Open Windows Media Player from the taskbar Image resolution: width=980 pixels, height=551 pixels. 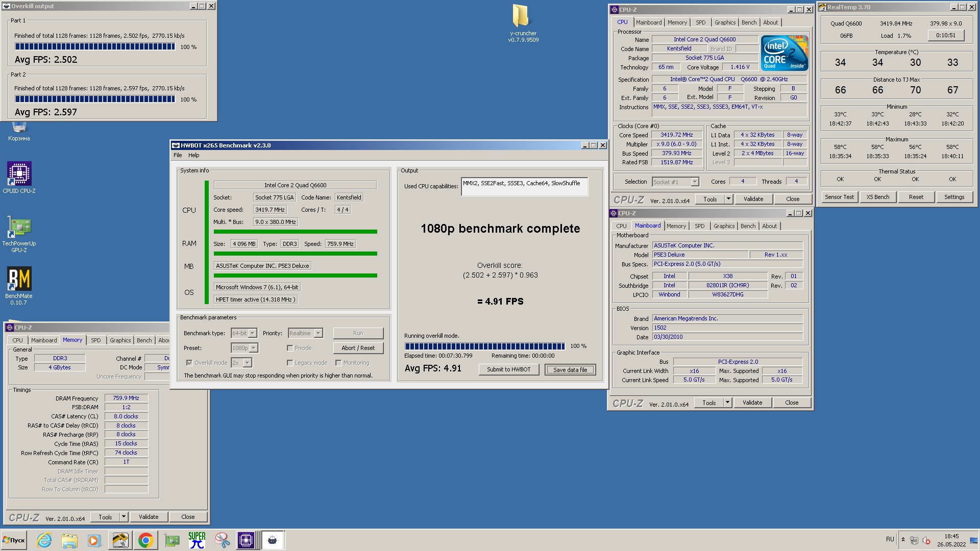point(94,540)
